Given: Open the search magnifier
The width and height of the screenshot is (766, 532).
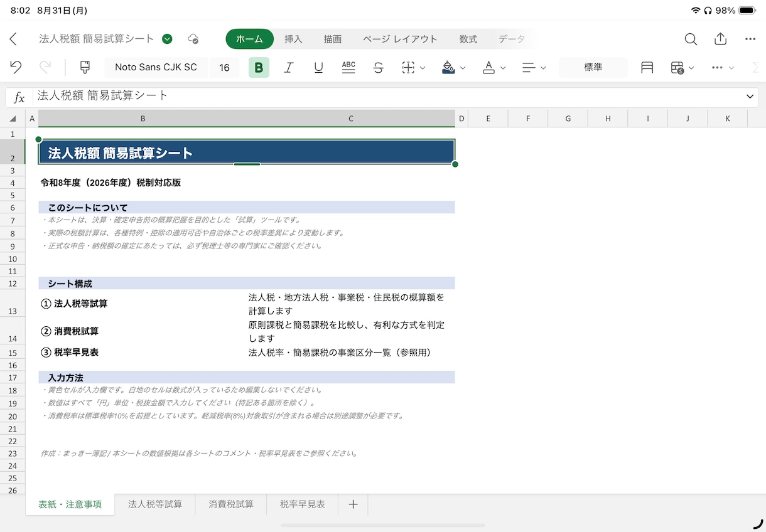Looking at the screenshot, I should click(691, 39).
